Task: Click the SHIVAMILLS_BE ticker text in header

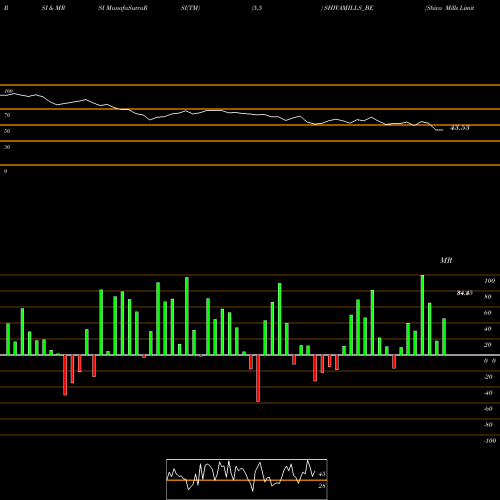Action: point(348,8)
